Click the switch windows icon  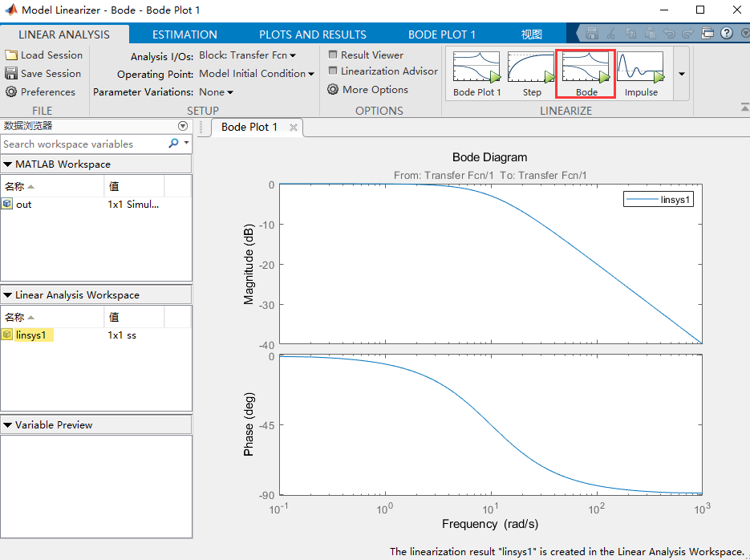click(x=707, y=33)
